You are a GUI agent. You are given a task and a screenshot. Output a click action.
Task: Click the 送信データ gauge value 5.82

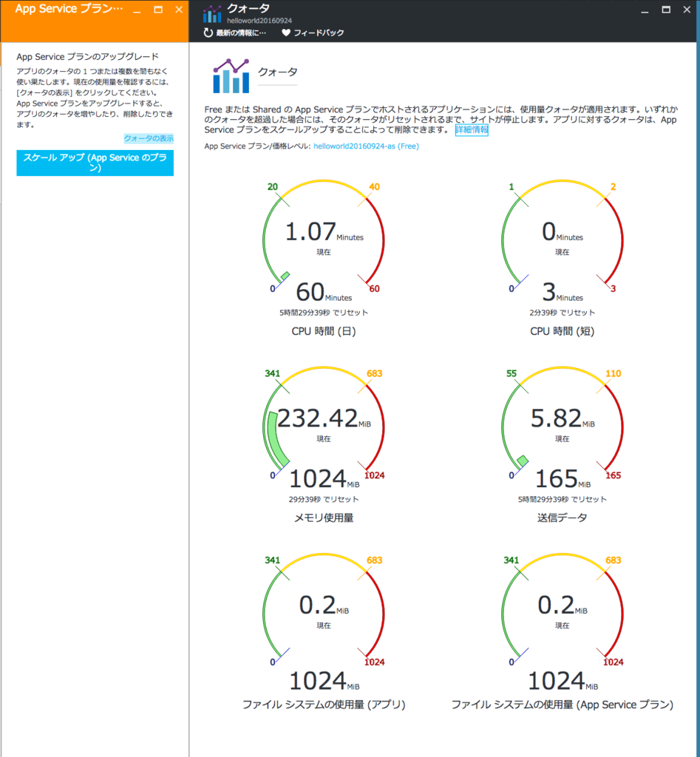click(x=556, y=418)
